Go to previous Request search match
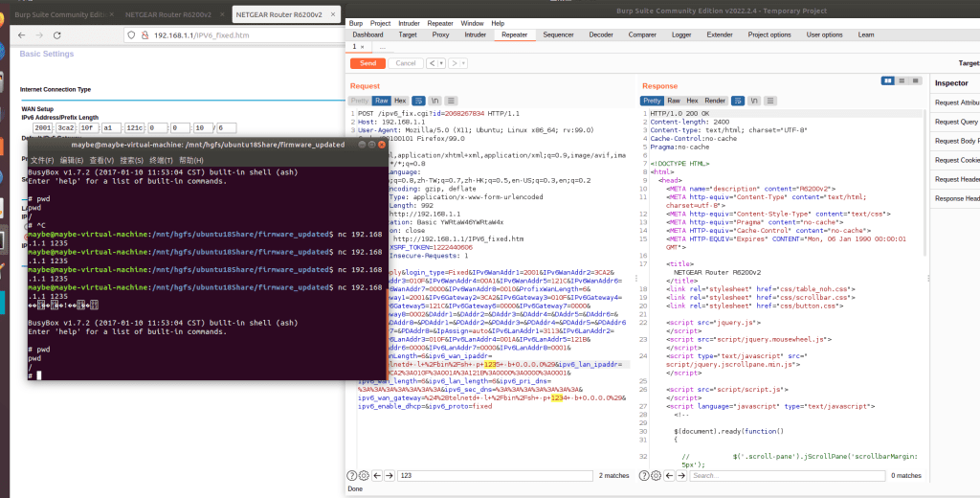980x498 pixels. 377,476
